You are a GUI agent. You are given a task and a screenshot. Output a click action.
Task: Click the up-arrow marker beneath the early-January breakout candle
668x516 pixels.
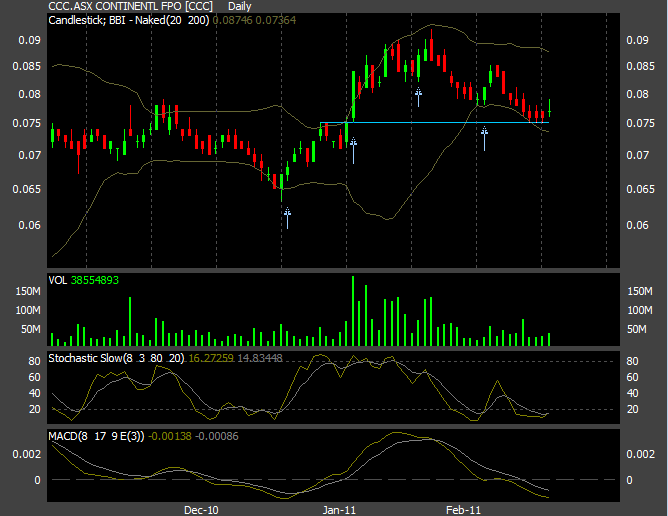pos(353,150)
